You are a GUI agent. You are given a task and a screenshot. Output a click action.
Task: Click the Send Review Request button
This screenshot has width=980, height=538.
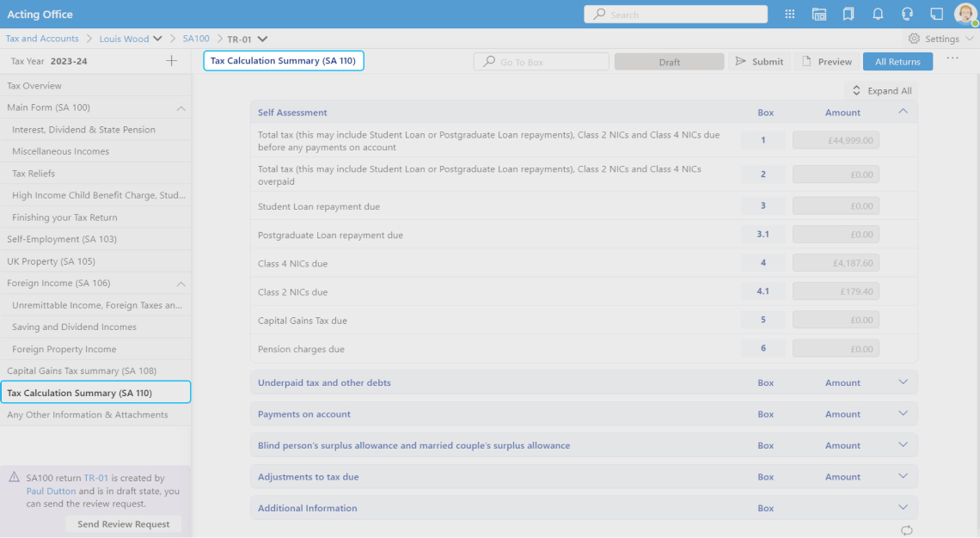coord(123,524)
